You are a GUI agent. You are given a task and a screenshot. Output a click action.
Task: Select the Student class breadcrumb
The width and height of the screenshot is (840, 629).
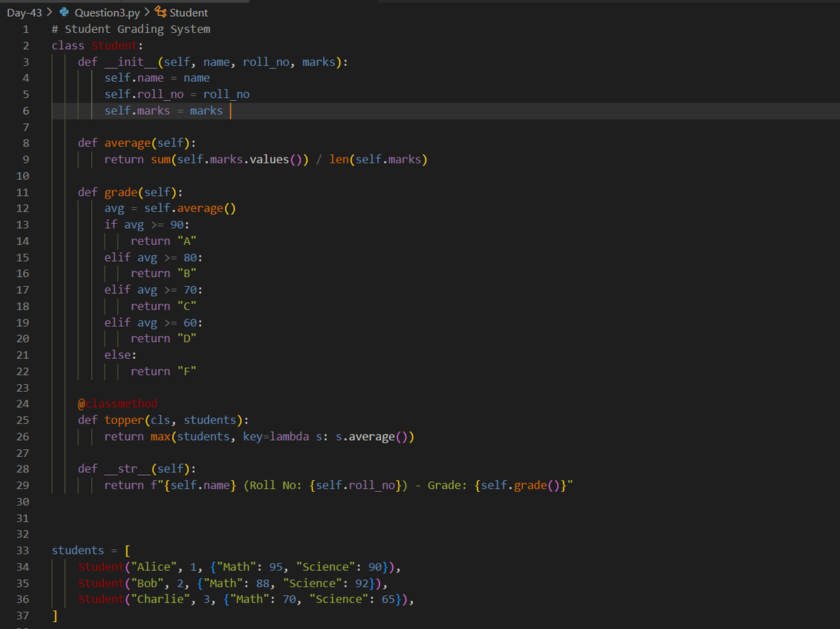[x=188, y=13]
